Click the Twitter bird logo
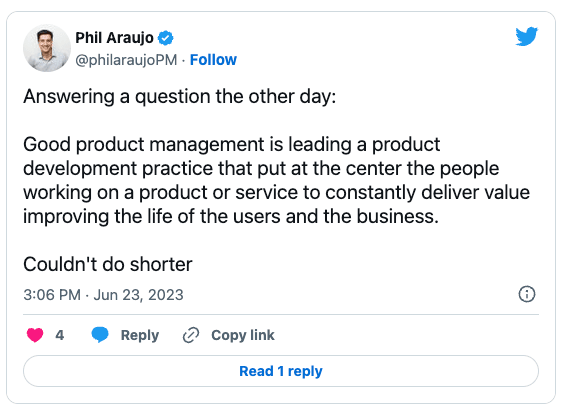567x416 pixels. (526, 36)
